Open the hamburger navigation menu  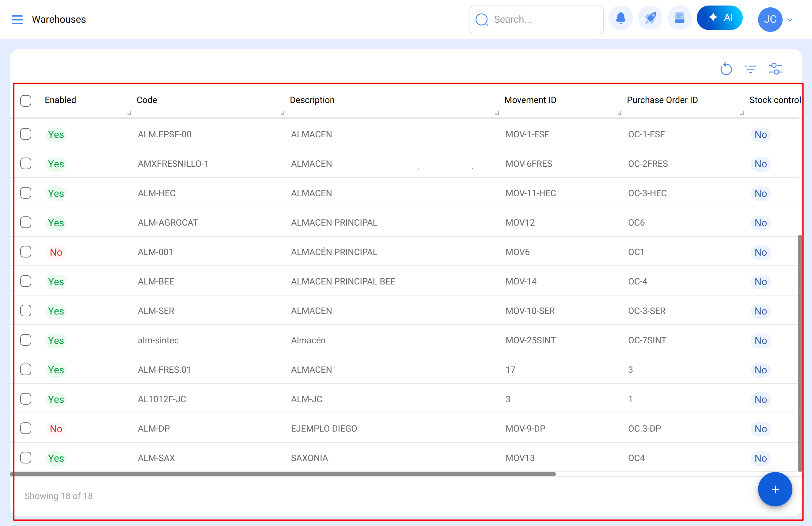point(17,19)
